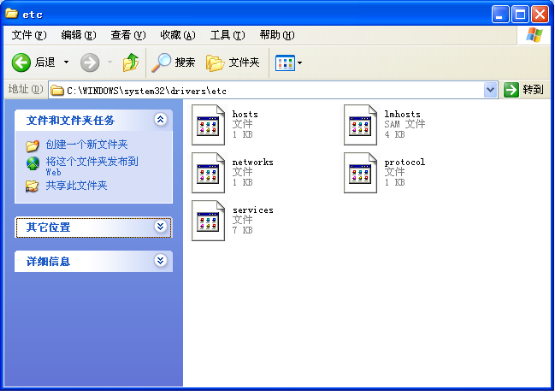Select the hosts file icon
The width and height of the screenshot is (555, 392).
point(208,125)
